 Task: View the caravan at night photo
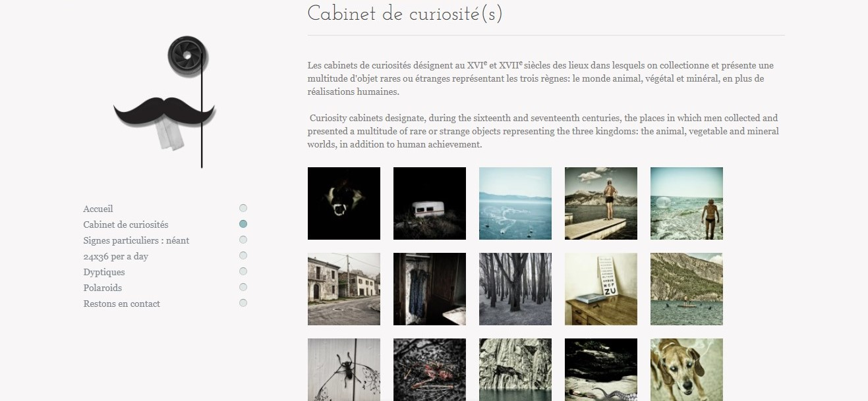click(429, 203)
